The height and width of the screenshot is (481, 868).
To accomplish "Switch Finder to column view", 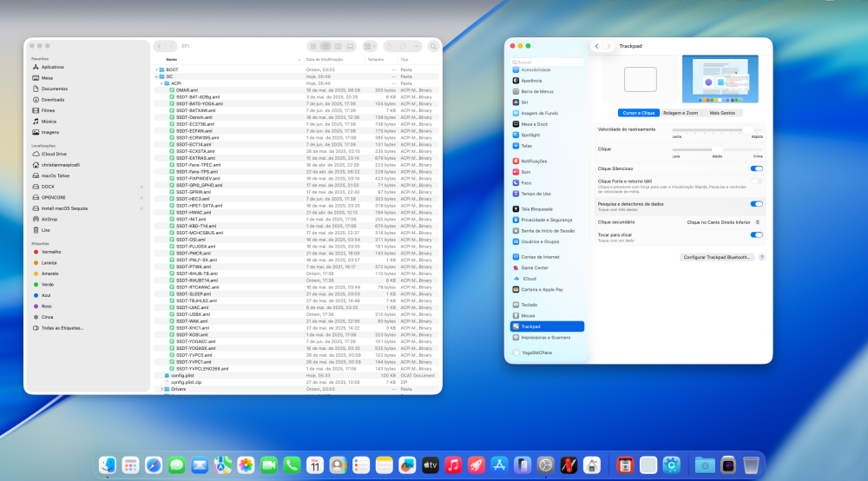I will coord(338,47).
